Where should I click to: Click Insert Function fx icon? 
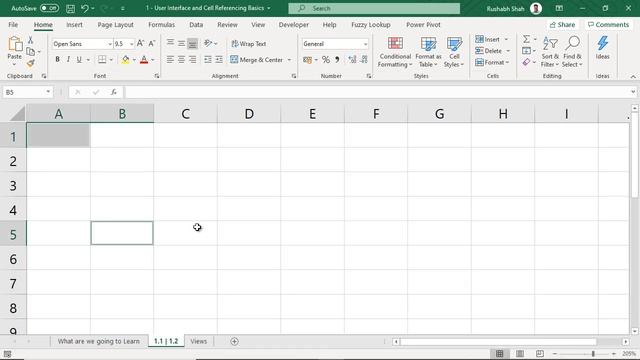(x=114, y=92)
